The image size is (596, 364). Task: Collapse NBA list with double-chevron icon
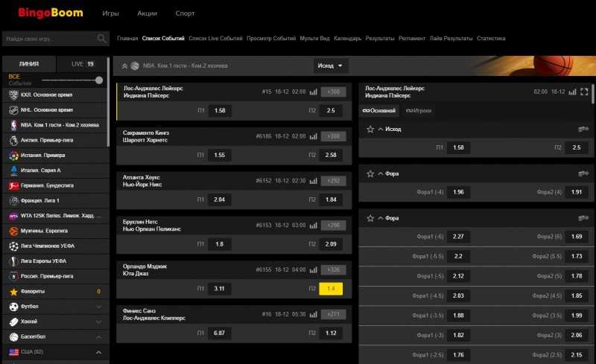coord(124,66)
